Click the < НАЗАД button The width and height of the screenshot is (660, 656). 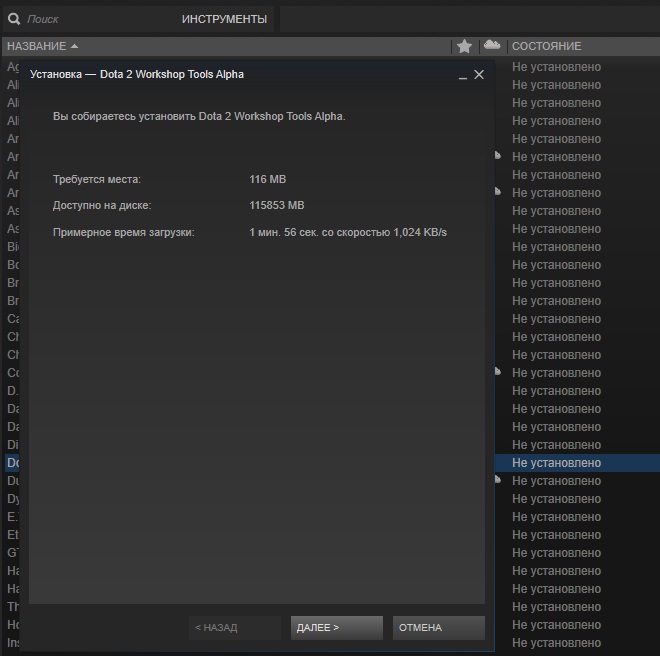pyautogui.click(x=234, y=628)
